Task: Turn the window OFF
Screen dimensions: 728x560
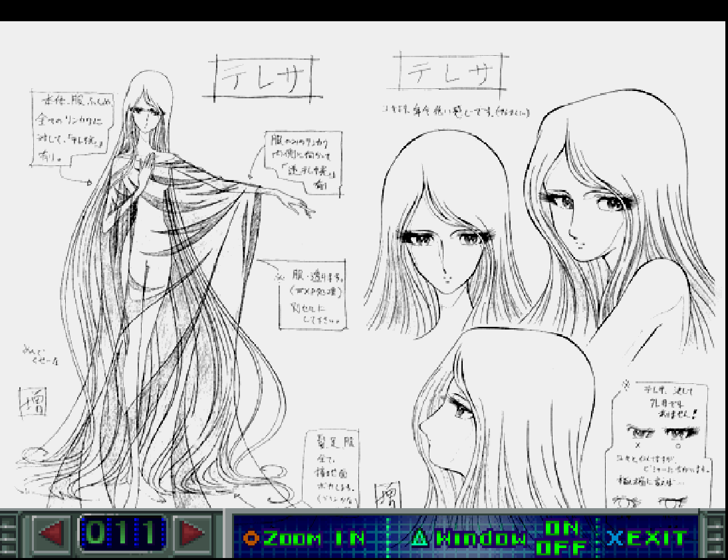Action: click(x=561, y=548)
